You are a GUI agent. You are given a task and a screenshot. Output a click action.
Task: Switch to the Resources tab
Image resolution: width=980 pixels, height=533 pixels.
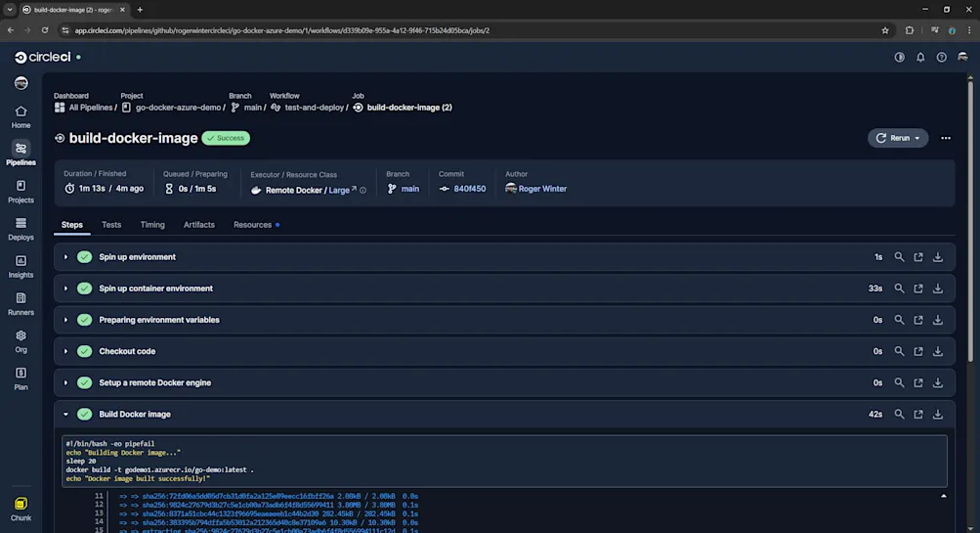[x=256, y=225]
